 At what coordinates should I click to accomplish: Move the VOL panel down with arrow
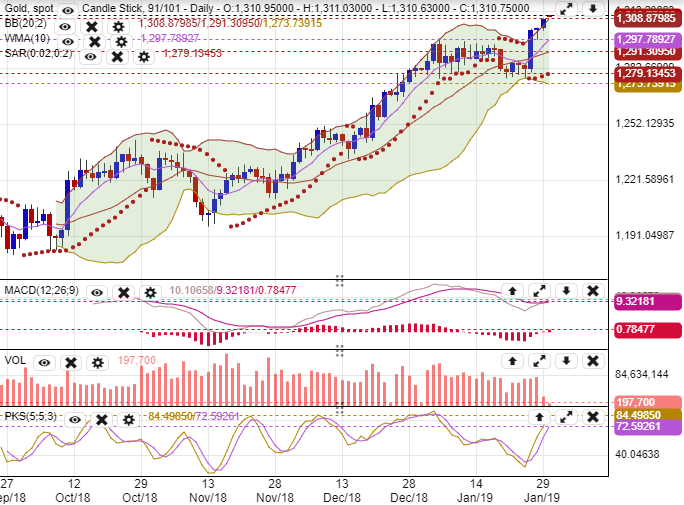(565, 361)
